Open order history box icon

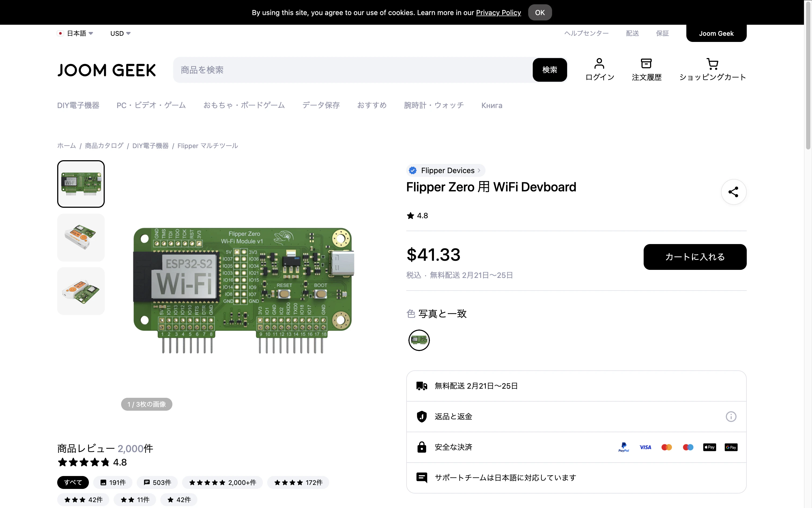click(x=646, y=63)
